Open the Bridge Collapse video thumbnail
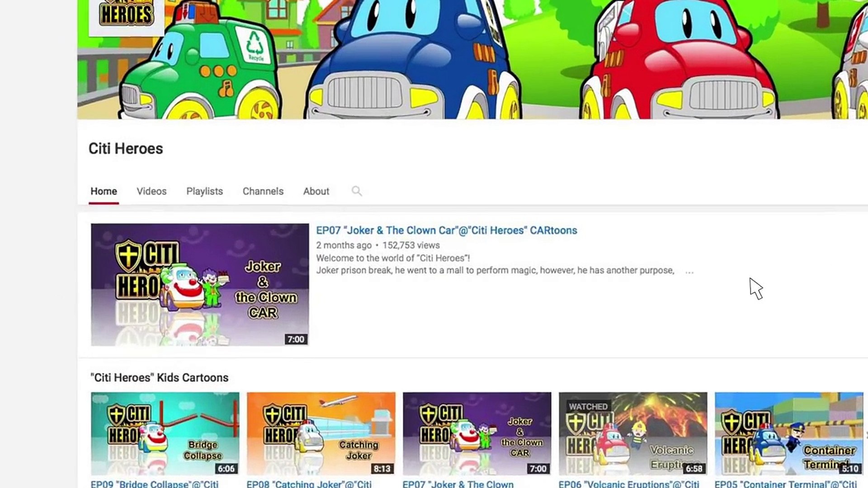The height and width of the screenshot is (488, 868). tap(165, 433)
